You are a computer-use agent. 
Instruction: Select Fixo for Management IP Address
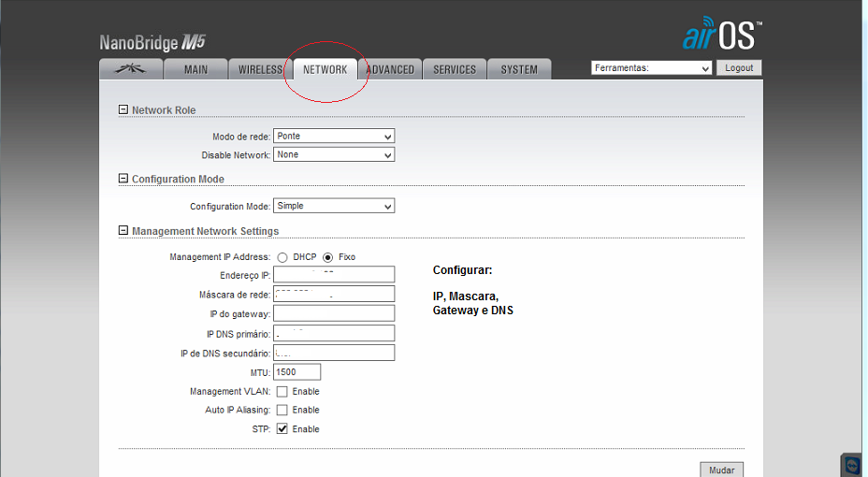327,257
